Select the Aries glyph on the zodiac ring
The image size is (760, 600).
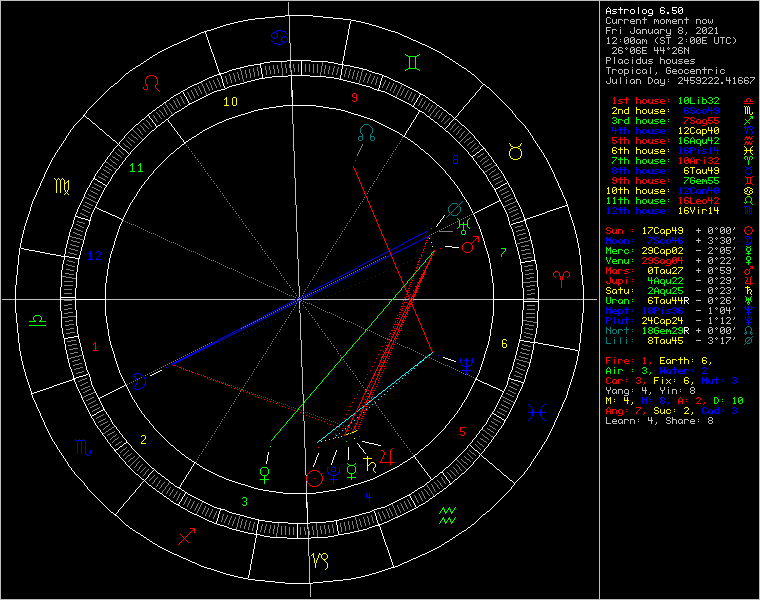click(561, 279)
